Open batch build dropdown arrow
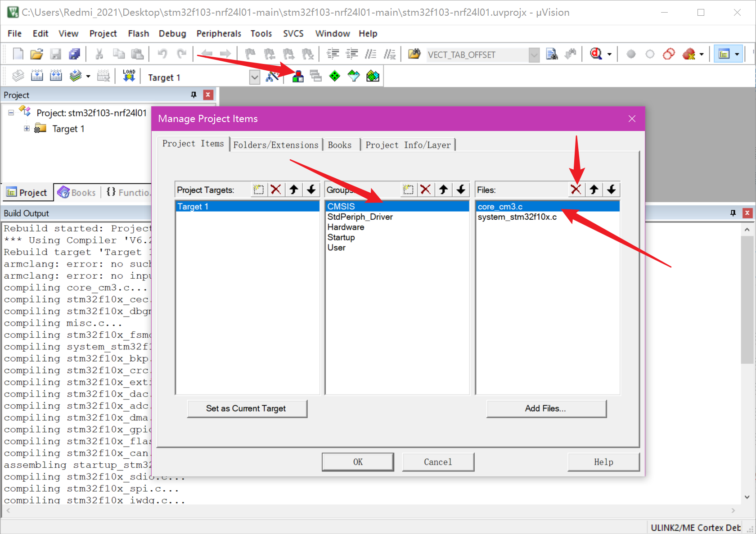The width and height of the screenshot is (756, 534). click(88, 76)
